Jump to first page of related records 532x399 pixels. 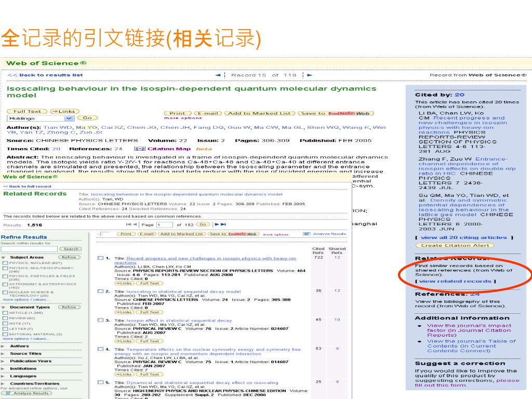pos(128,224)
